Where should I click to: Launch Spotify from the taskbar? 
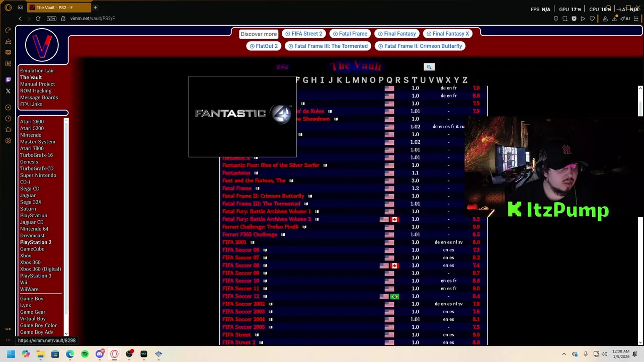pyautogui.click(x=85, y=354)
